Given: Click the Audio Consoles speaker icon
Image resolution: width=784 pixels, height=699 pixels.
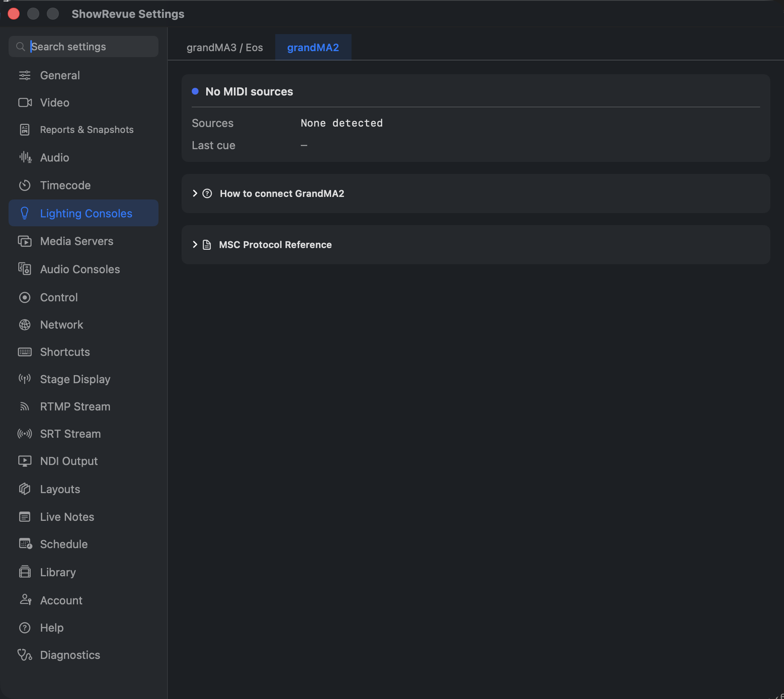Looking at the screenshot, I should pyautogui.click(x=25, y=269).
